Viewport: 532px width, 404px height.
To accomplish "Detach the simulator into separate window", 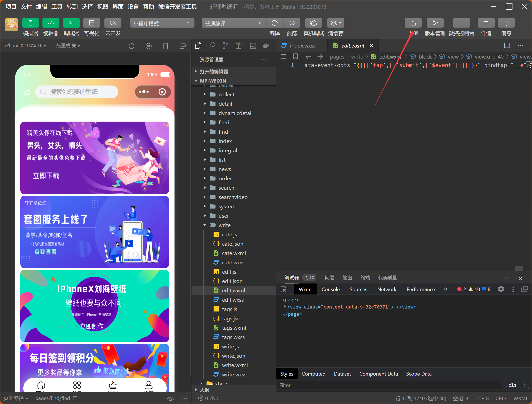I will (x=183, y=46).
